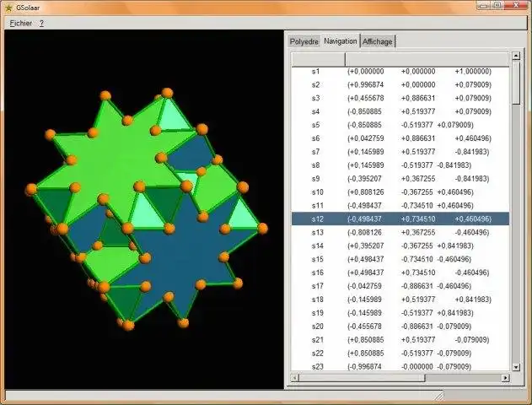Select vertex row s8

[x=400, y=165]
